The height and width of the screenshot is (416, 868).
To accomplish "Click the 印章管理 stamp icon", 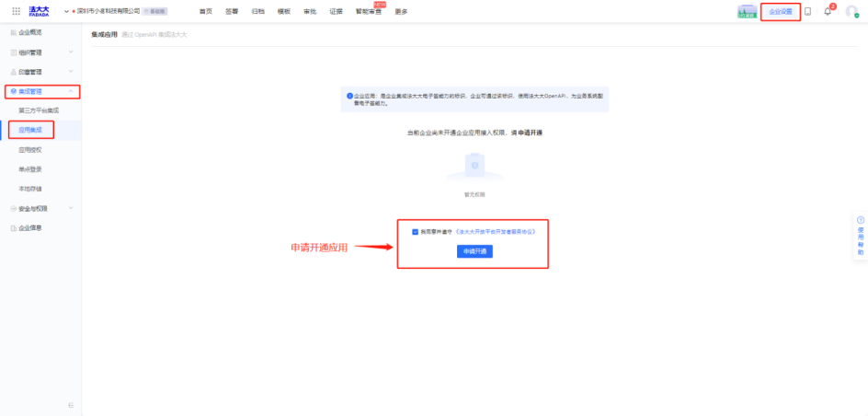I will tap(14, 72).
